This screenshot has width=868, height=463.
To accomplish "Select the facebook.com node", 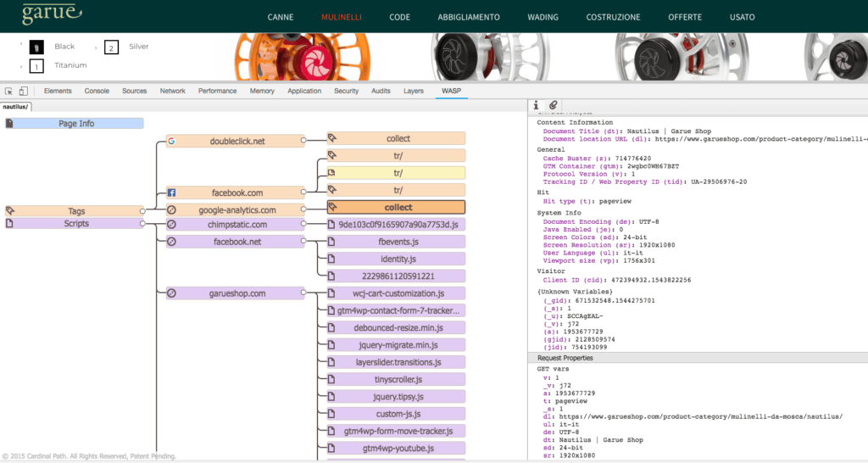I will coord(236,192).
